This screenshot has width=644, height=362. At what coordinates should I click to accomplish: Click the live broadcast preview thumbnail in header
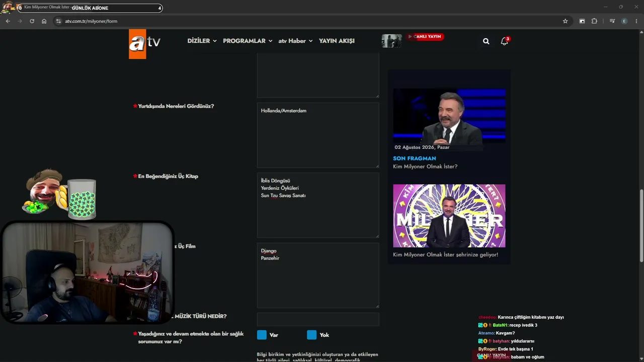coord(391,41)
